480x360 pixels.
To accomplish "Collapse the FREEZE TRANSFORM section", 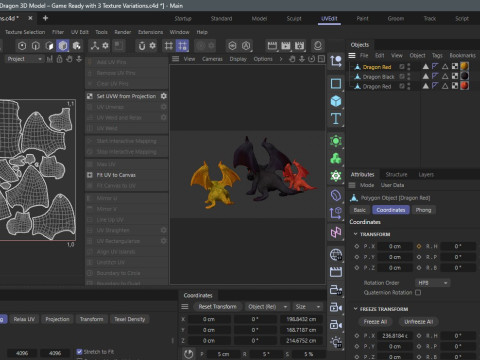I will tap(355, 309).
